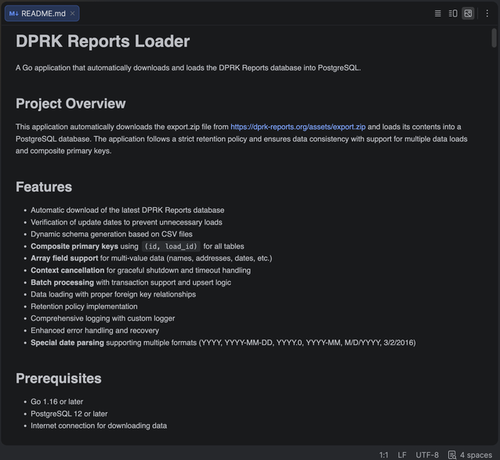Change the UTF-8 file encoding
500x460 pixels.
pos(427,455)
